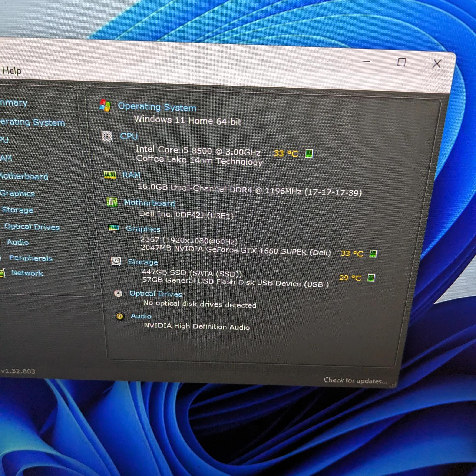This screenshot has width=476, height=476.
Task: Click the disc icon beside Optical Drives heading
Action: (118, 293)
